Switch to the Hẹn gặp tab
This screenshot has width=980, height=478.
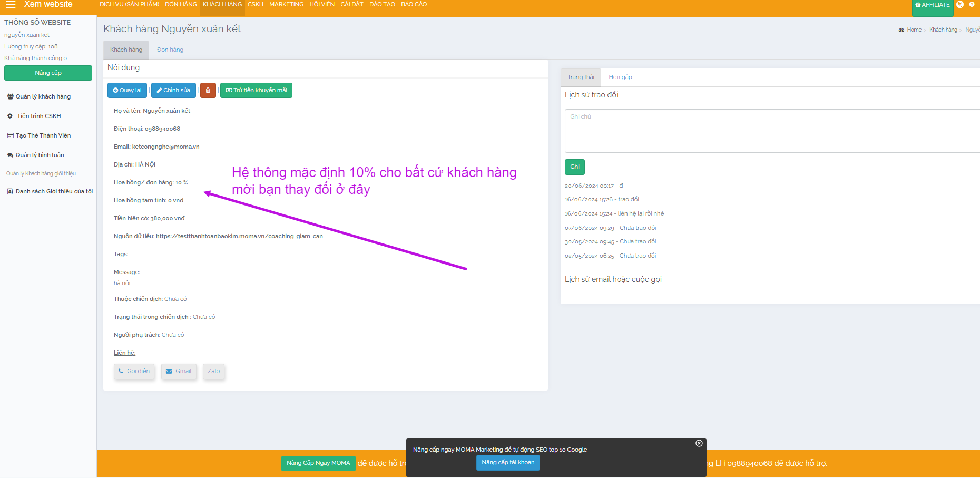pos(620,77)
